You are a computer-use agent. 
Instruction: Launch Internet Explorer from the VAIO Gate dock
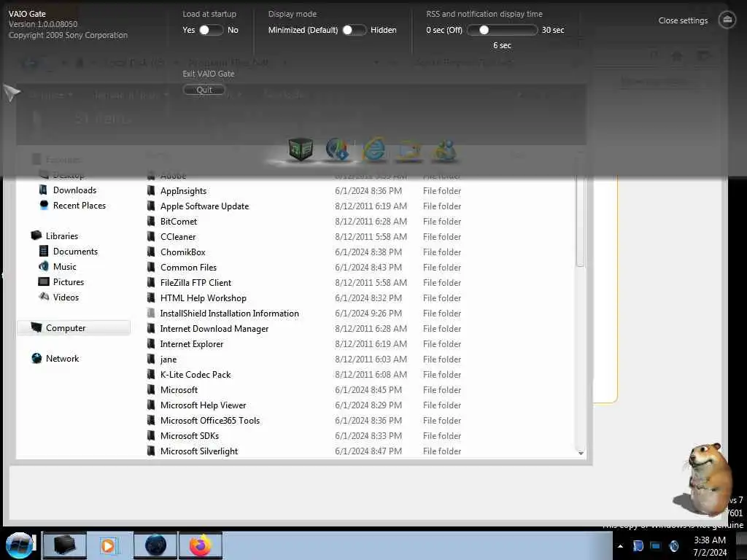[375, 149]
